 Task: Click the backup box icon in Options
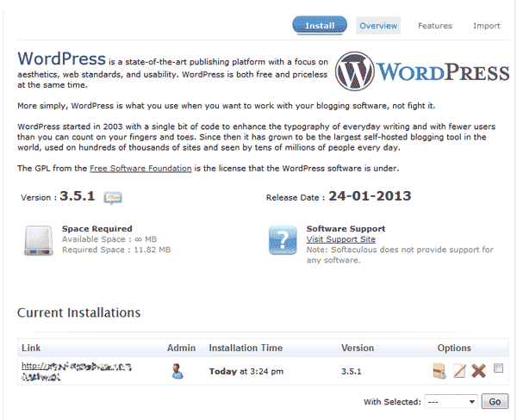439,371
